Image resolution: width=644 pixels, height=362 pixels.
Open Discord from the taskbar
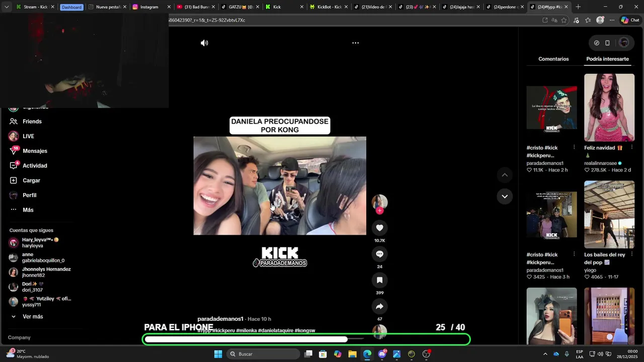click(382, 354)
